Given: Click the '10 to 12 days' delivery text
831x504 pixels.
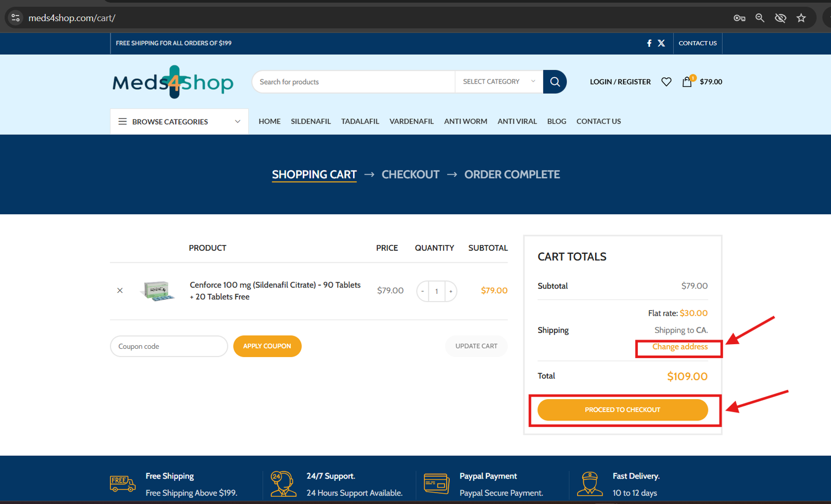Looking at the screenshot, I should point(635,493).
